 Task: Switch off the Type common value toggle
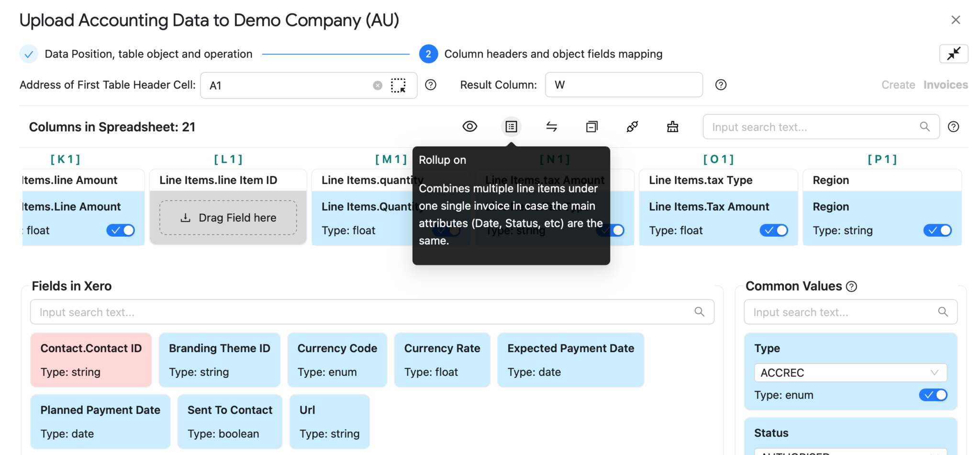click(x=933, y=395)
